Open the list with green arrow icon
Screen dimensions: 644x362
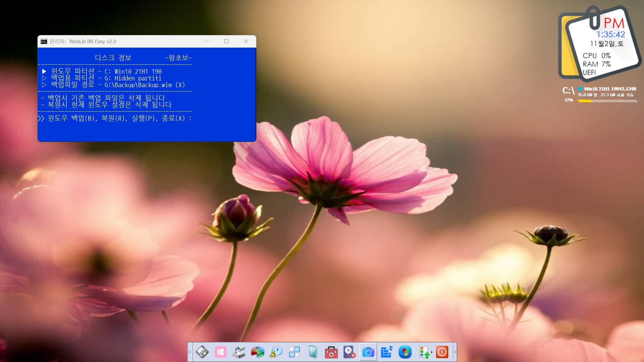[x=424, y=352]
